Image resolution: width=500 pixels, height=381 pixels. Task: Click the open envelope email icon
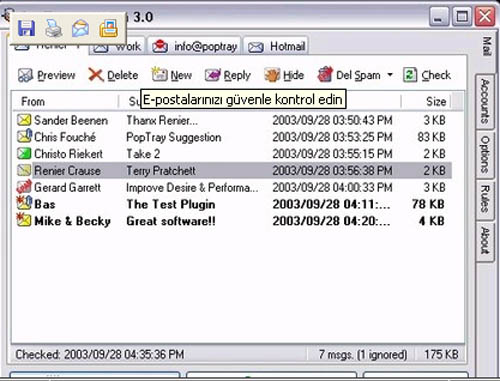point(81,28)
